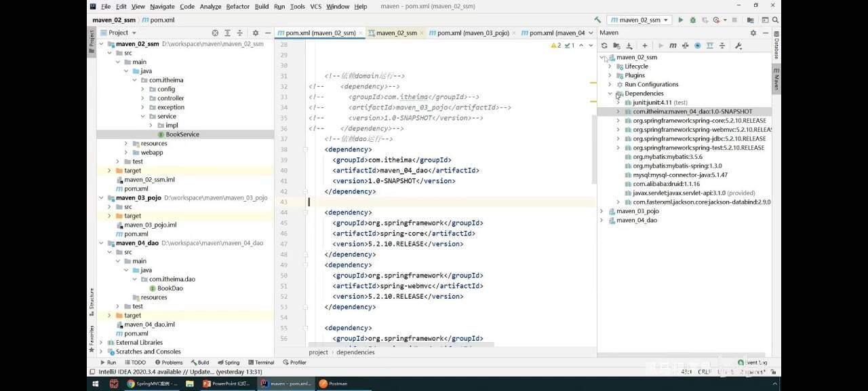The width and height of the screenshot is (868, 391).
Task: Expand maven_03_pojo in Maven panel
Action: tap(601, 211)
